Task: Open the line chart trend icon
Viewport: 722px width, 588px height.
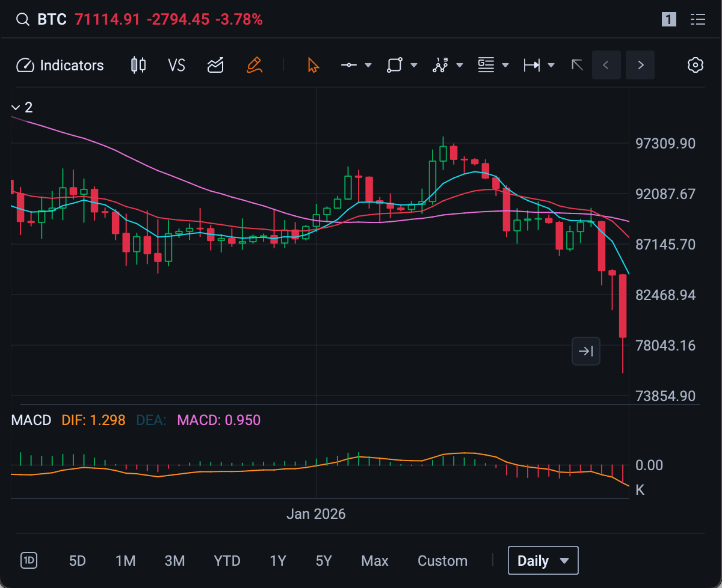Action: (x=215, y=66)
